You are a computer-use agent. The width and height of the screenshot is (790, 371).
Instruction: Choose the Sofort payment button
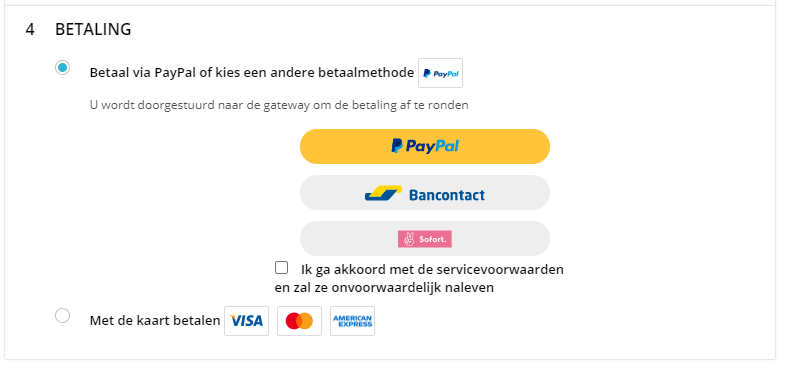[425, 238]
